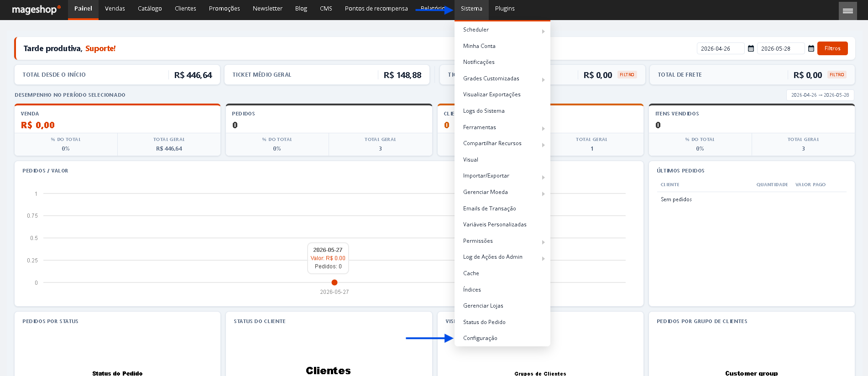Apply with the Filtros button
This screenshot has height=376, width=868.
[832, 48]
